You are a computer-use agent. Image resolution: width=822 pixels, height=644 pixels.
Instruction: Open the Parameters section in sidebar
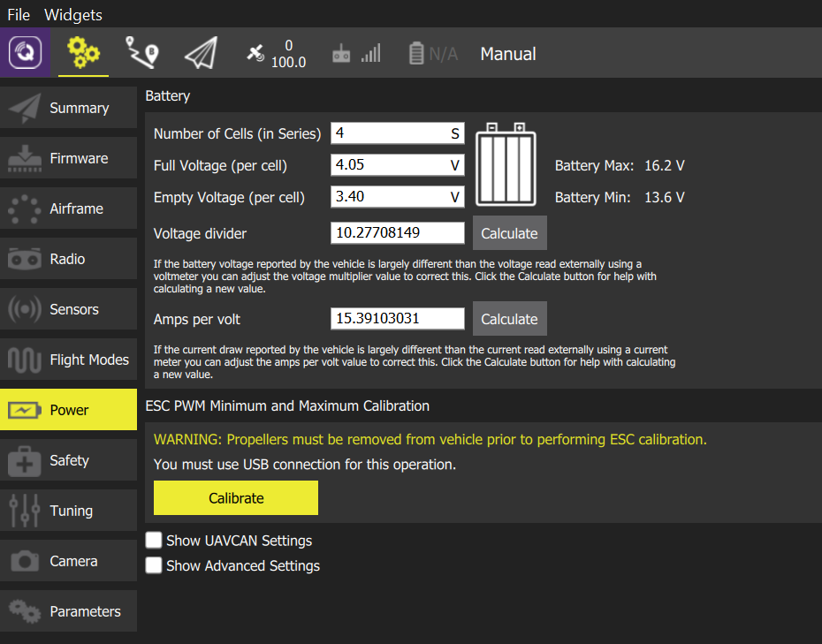[69, 611]
